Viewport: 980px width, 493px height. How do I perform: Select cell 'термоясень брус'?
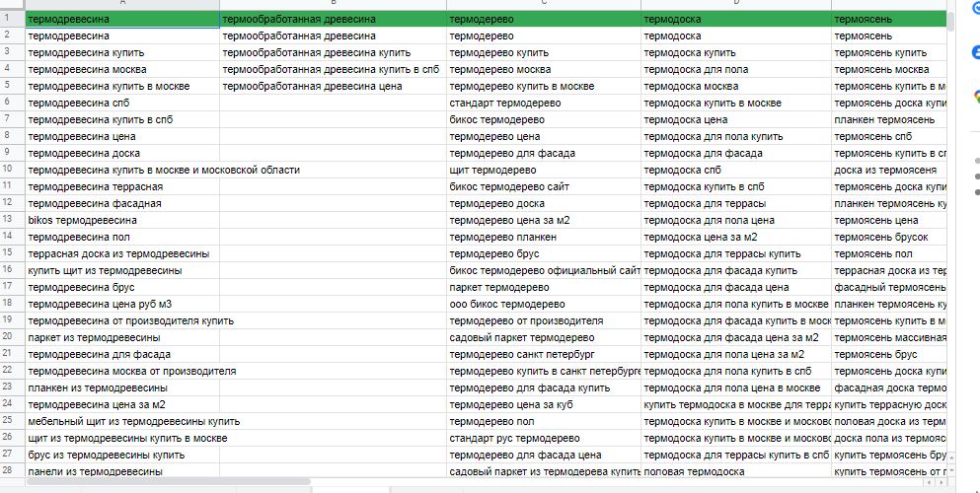tap(889, 354)
